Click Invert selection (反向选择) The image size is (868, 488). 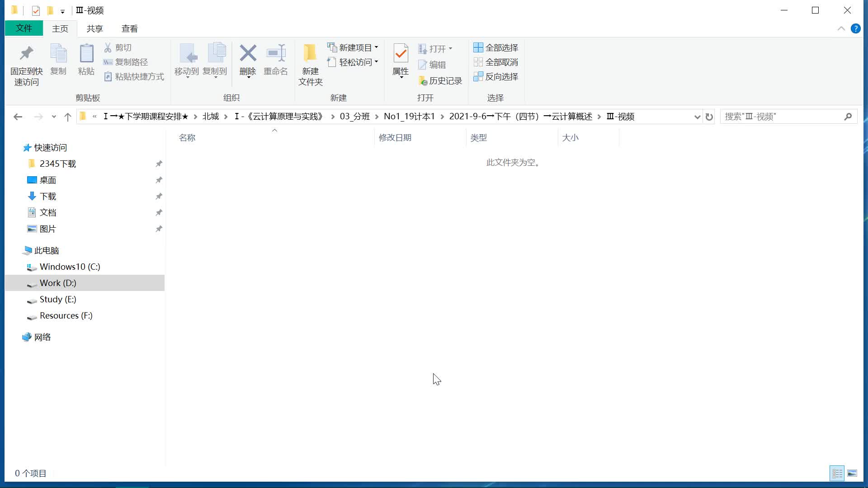495,76
